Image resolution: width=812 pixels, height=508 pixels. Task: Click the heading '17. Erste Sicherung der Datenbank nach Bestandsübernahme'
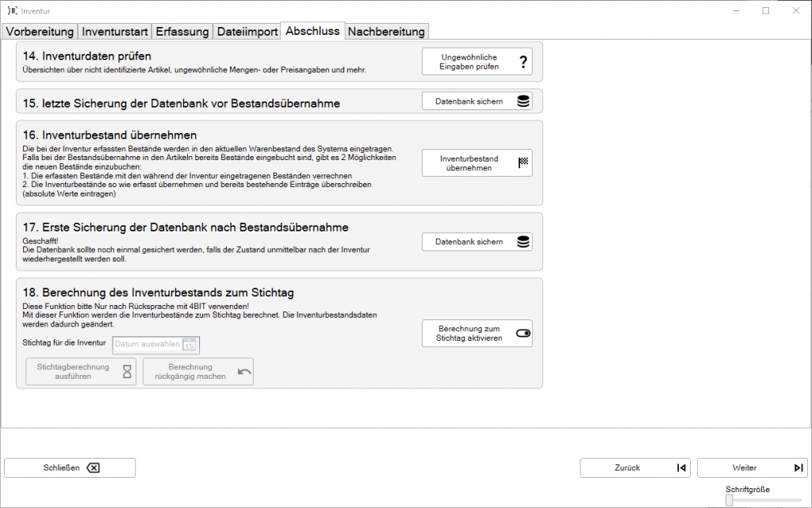point(186,227)
